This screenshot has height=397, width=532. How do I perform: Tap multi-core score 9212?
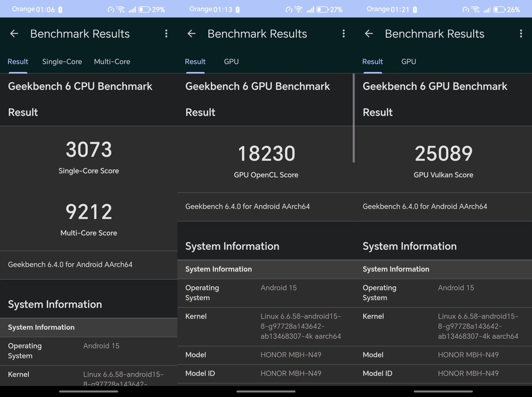[x=89, y=212]
